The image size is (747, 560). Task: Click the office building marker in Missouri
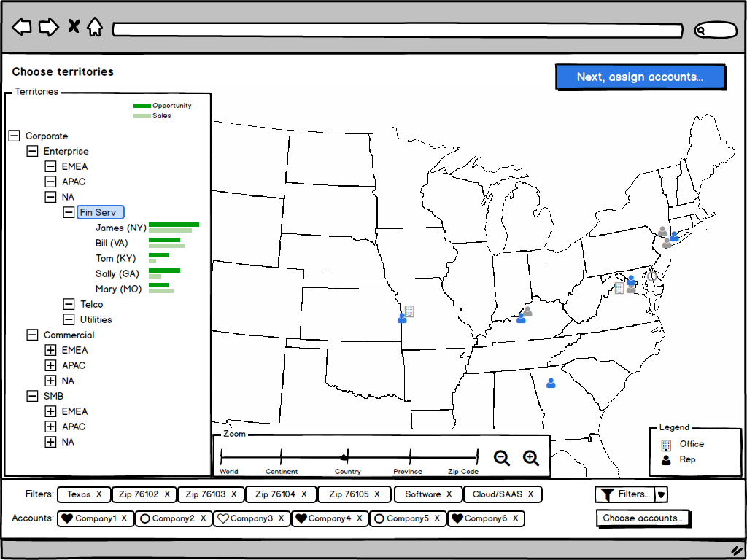(409, 311)
